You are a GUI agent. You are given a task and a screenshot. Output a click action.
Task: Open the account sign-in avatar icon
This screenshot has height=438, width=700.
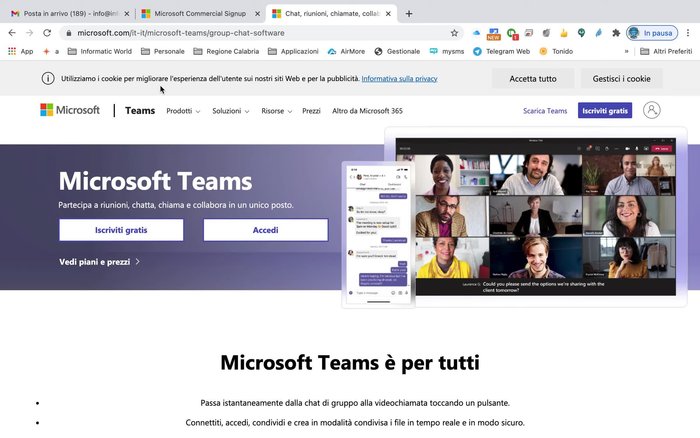(x=651, y=110)
